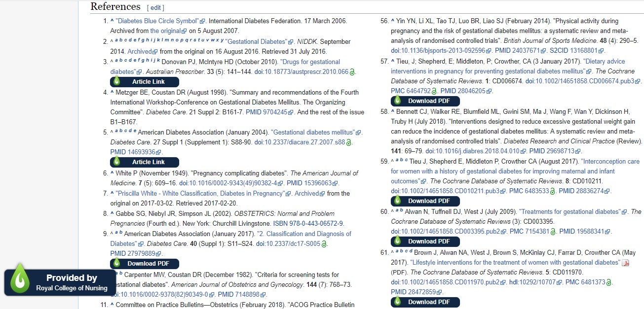
Task: Click open access lock icon after doi:10.18773/austprescr.2010.066
Action: [352, 72]
